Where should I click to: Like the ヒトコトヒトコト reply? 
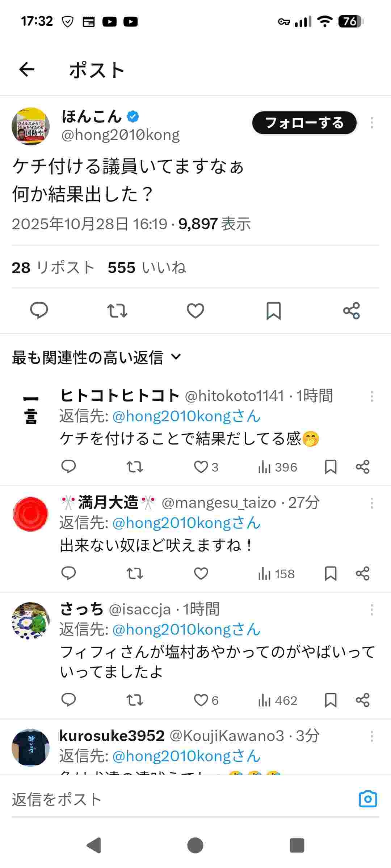(x=201, y=467)
